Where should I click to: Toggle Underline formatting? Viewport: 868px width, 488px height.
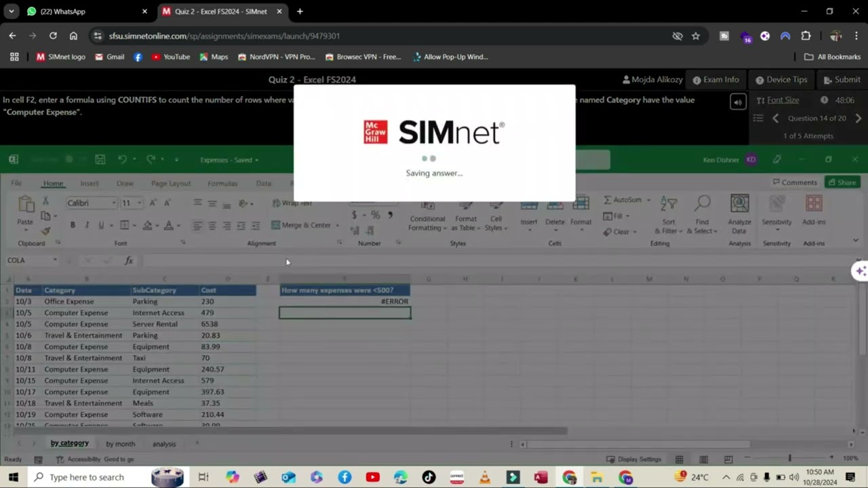[101, 225]
